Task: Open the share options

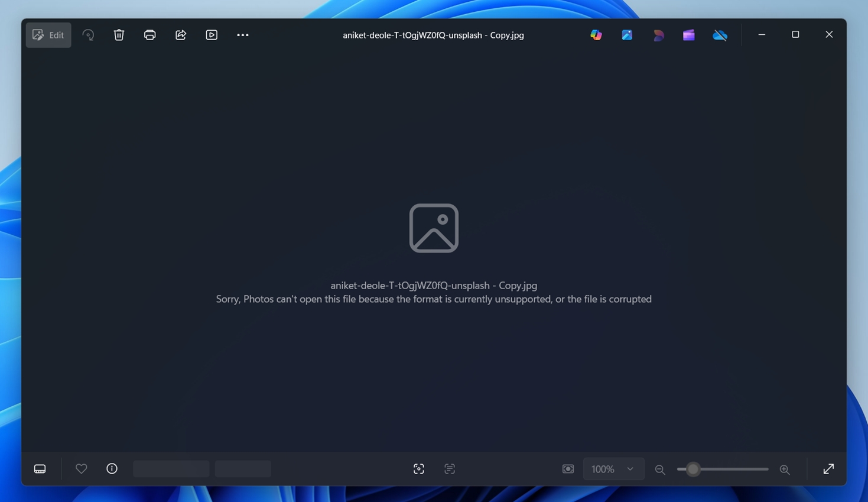Action: click(180, 35)
